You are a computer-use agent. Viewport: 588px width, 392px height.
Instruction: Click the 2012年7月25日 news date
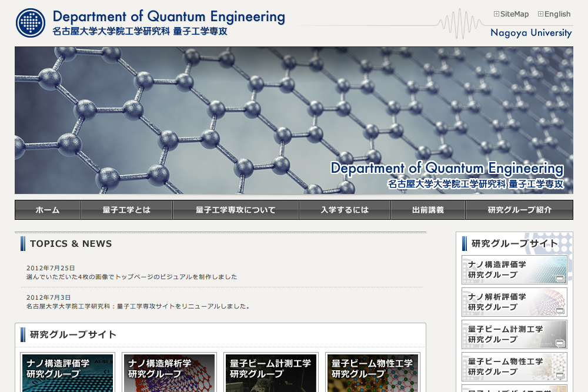pos(51,268)
